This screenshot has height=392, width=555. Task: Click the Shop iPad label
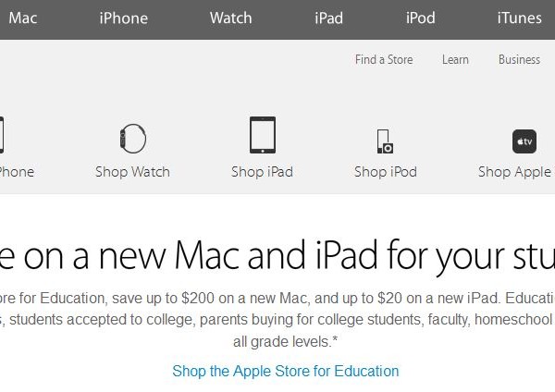coord(263,172)
